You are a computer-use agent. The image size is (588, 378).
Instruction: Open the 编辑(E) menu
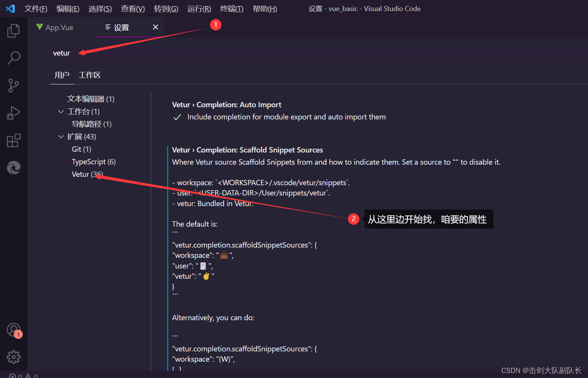pyautogui.click(x=68, y=9)
